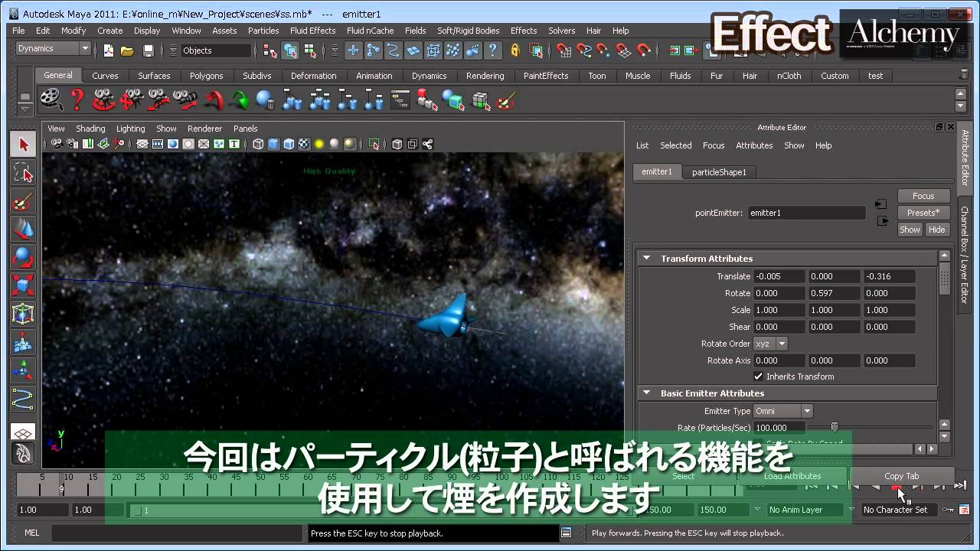Image resolution: width=980 pixels, height=551 pixels.
Task: Toggle the padlock lock selection icon
Action: pyautogui.click(x=515, y=51)
